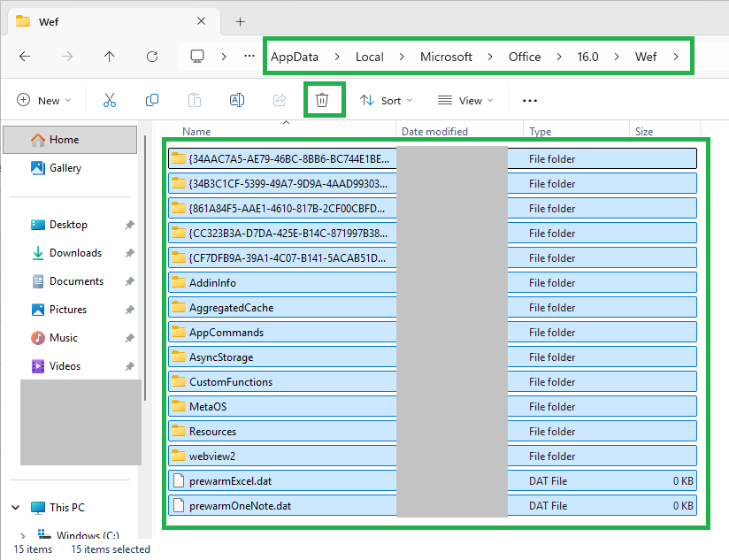Open the View dropdown menu
729x560 pixels.
point(465,100)
